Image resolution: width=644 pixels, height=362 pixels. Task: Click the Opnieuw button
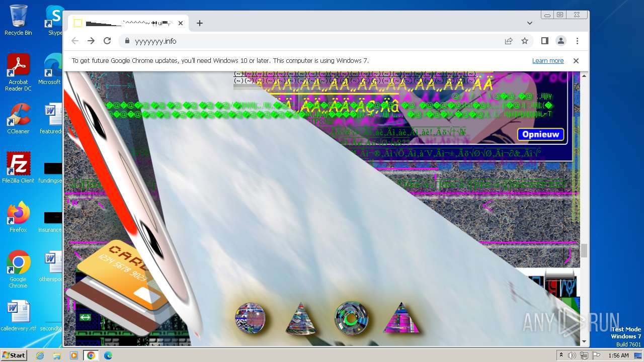tap(541, 135)
